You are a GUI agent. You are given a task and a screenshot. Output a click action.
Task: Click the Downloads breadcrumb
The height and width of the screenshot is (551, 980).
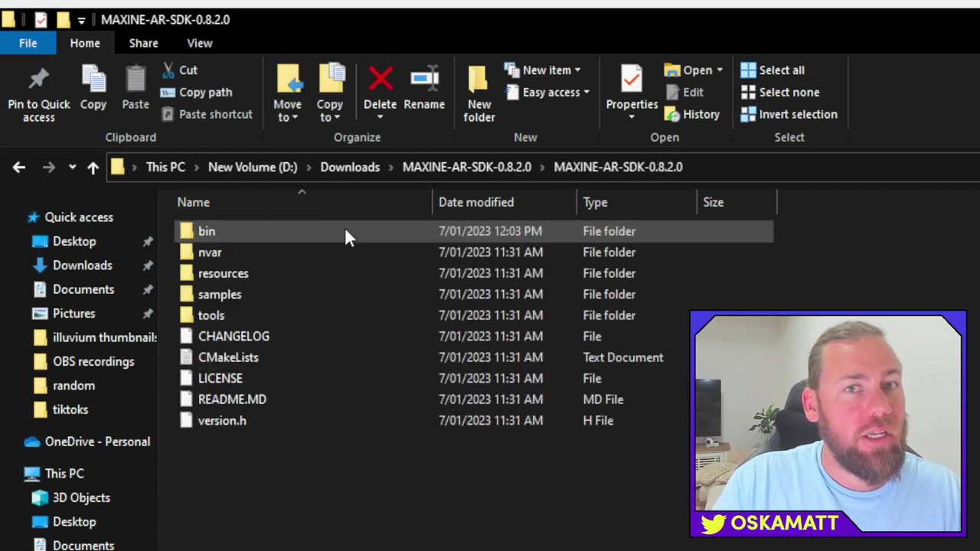350,167
